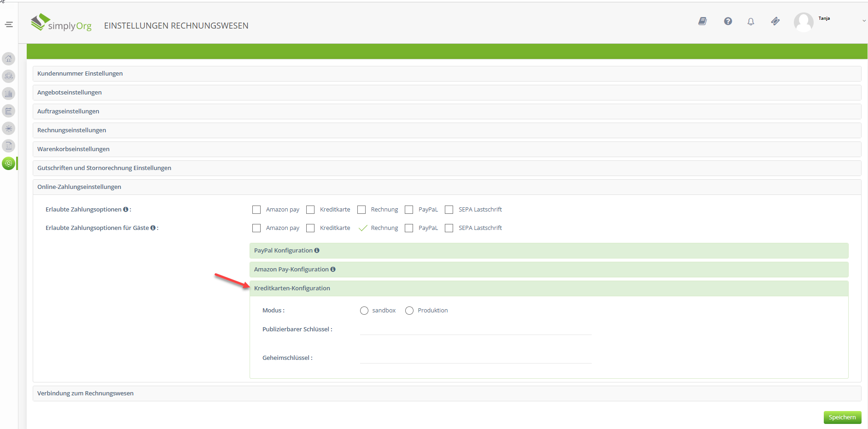Select the Produktion mode radio button
The height and width of the screenshot is (429, 868).
tap(409, 311)
